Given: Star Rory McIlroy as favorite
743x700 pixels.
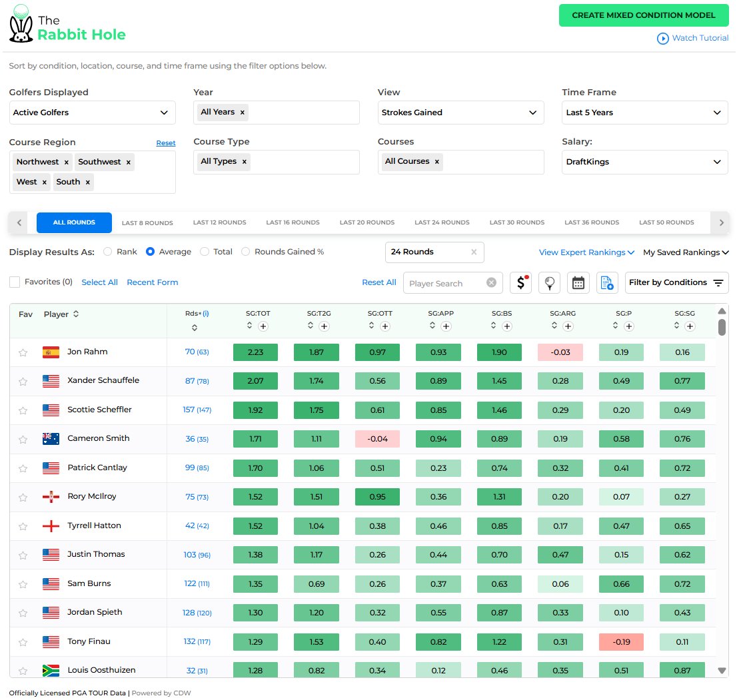Looking at the screenshot, I should [23, 498].
